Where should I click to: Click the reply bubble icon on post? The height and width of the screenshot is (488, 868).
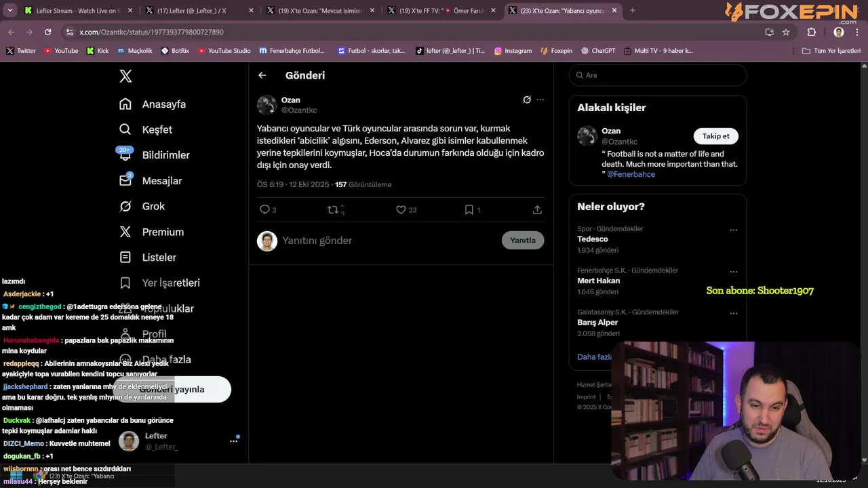point(265,209)
